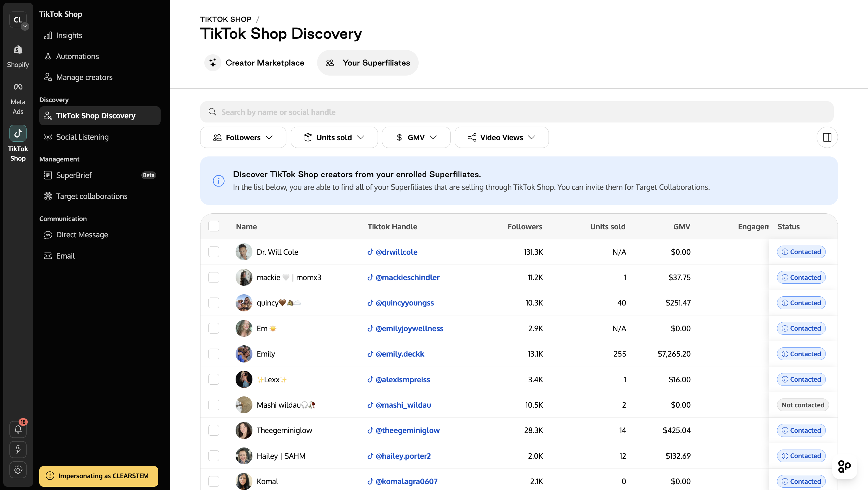868x490 pixels.
Task: Check the Lexx row checkbox
Action: [x=214, y=380]
